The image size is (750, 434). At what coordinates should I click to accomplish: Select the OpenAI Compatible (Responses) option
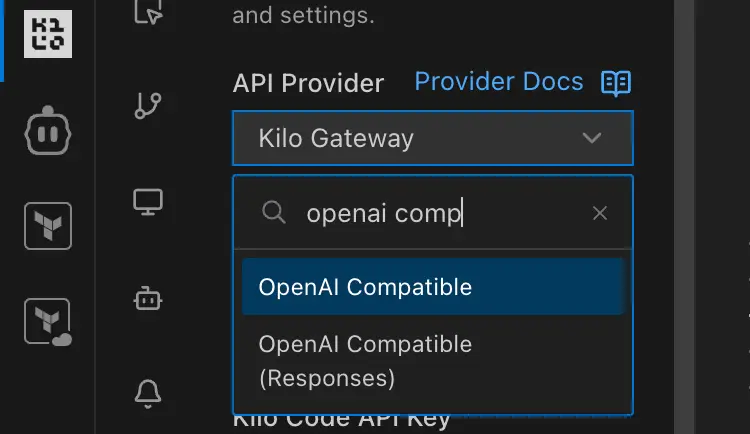(x=433, y=361)
